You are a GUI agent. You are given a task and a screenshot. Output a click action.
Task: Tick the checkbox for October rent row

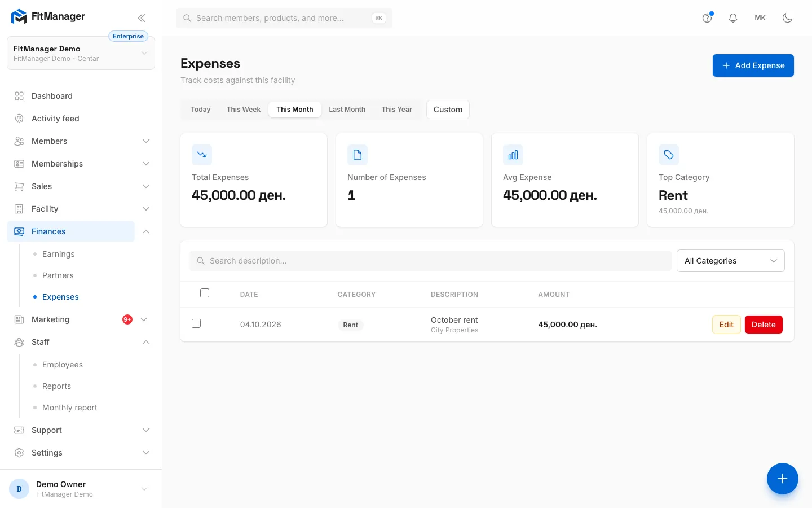[196, 323]
